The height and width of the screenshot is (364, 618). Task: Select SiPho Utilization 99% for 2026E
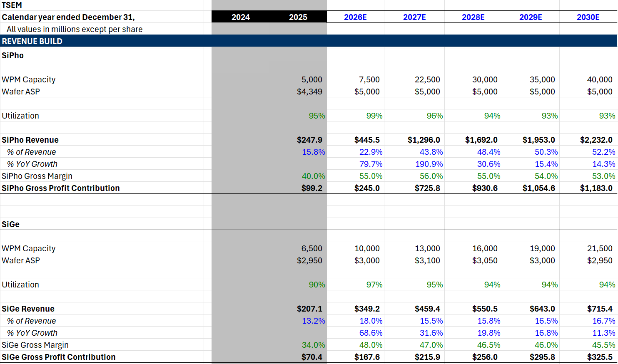[355, 116]
